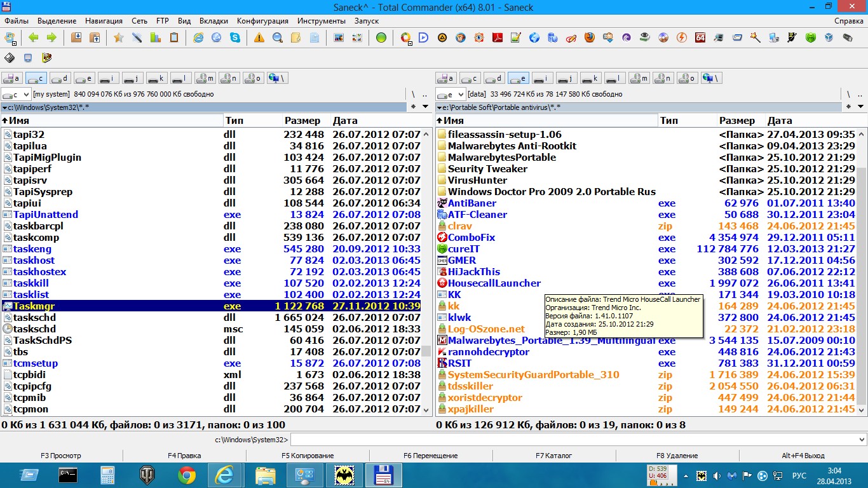Click the green forward arrow toolbar icon
This screenshot has width=868, height=488.
(51, 37)
